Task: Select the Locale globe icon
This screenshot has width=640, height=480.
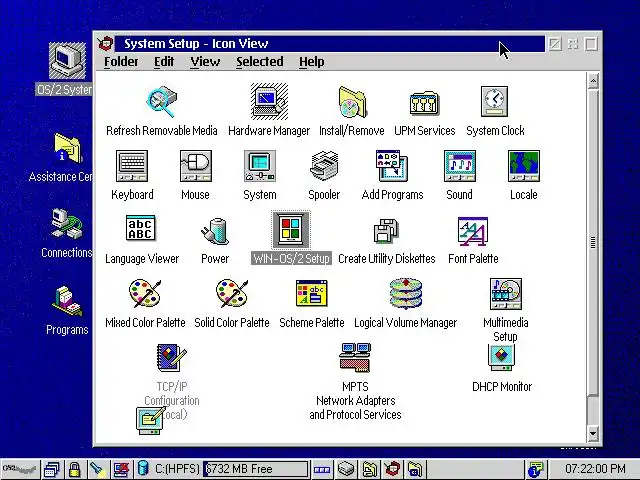Action: [524, 166]
